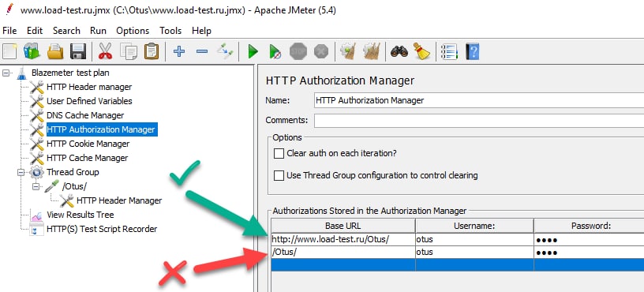Image resolution: width=644 pixels, height=292 pixels.
Task: Click the Clear broom-and-gear icon
Action: click(348, 52)
